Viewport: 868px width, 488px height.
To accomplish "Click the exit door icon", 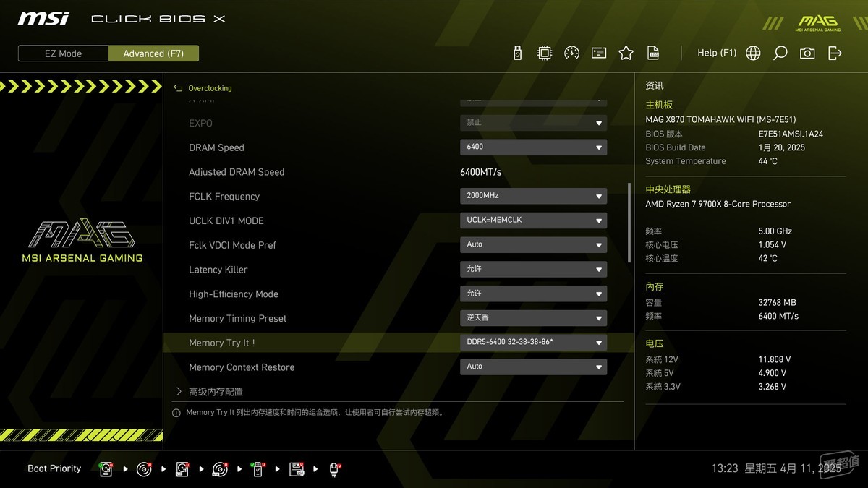I will point(835,53).
